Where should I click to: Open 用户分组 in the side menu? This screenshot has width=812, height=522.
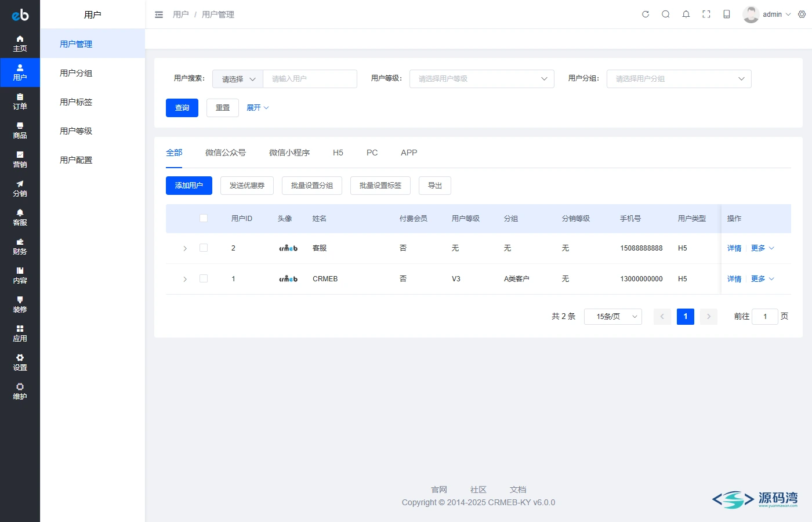tap(92, 72)
